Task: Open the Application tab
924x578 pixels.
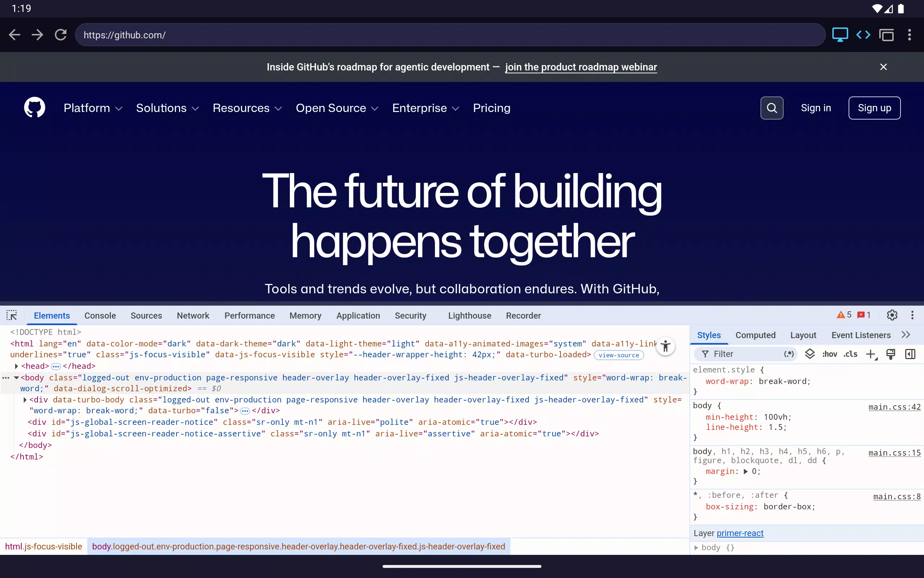Action: [x=358, y=315]
